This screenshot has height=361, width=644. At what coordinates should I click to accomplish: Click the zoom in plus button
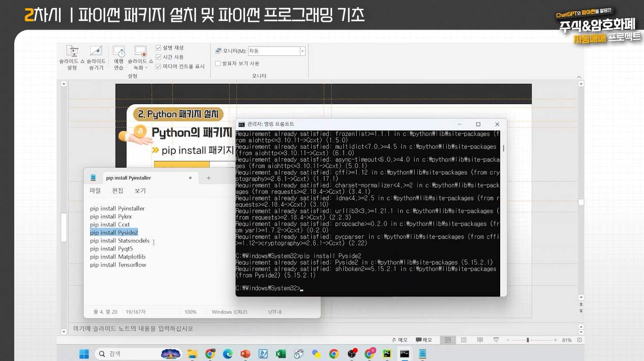(x=555, y=340)
